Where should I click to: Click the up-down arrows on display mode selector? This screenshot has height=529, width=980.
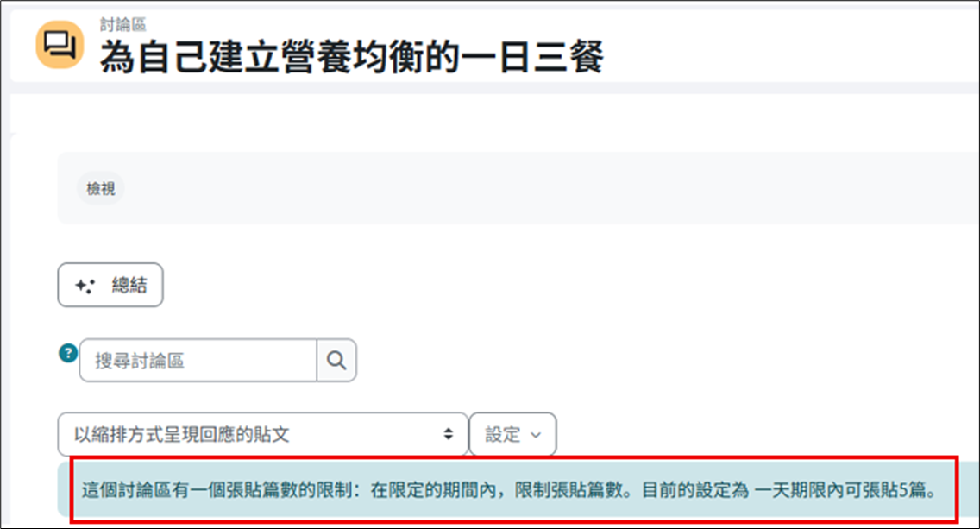tap(449, 434)
